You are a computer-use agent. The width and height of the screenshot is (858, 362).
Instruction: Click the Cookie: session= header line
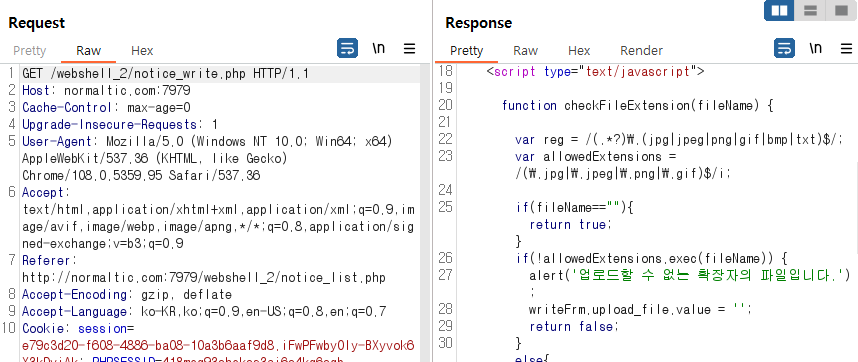pyautogui.click(x=78, y=329)
